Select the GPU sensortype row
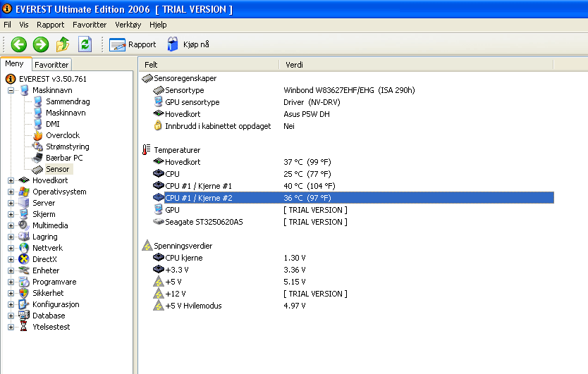Screen dimensions: 588x374 [353, 102]
